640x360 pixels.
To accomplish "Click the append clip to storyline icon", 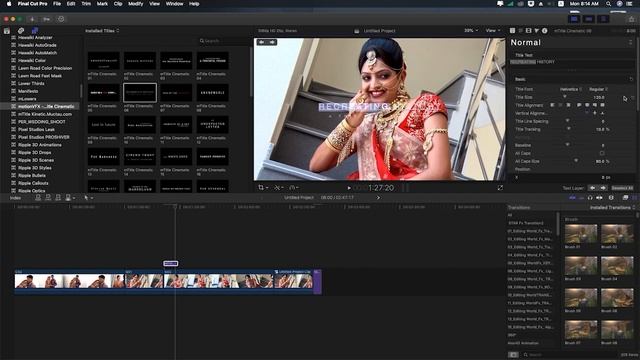I will click(58, 198).
